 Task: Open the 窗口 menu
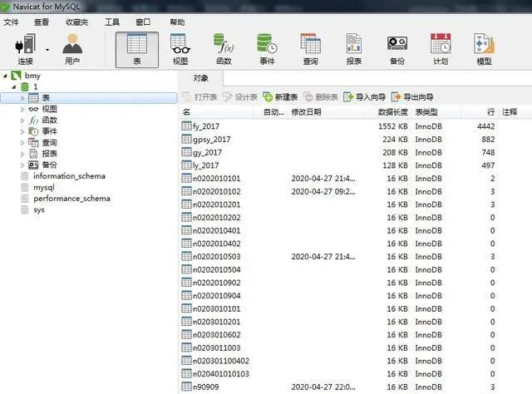[x=143, y=22]
